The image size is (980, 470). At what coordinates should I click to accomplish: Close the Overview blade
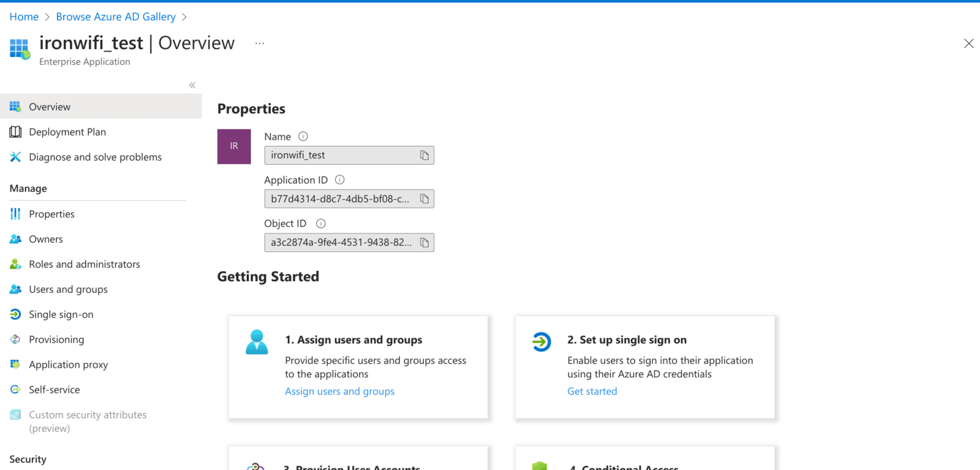click(969, 44)
